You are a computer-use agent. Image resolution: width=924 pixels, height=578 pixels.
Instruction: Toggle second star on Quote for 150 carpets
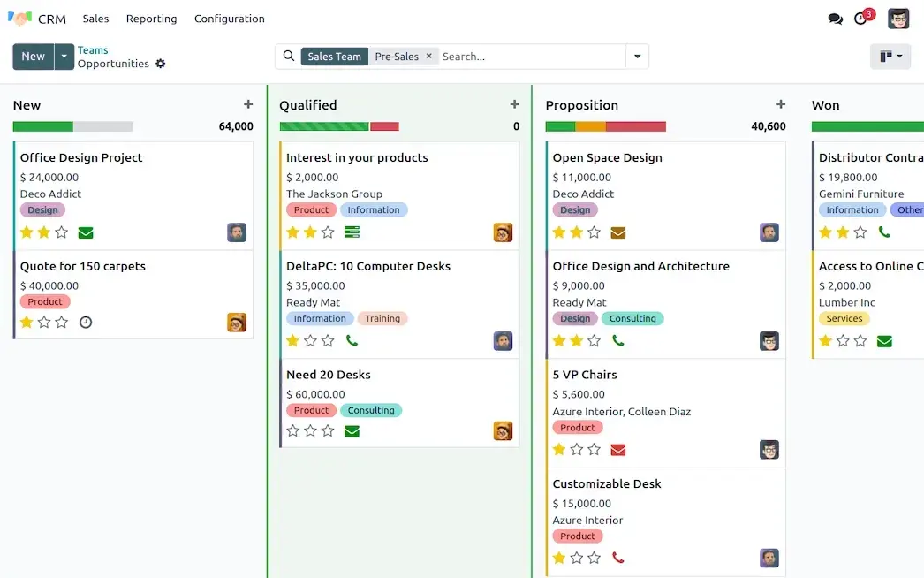44,323
